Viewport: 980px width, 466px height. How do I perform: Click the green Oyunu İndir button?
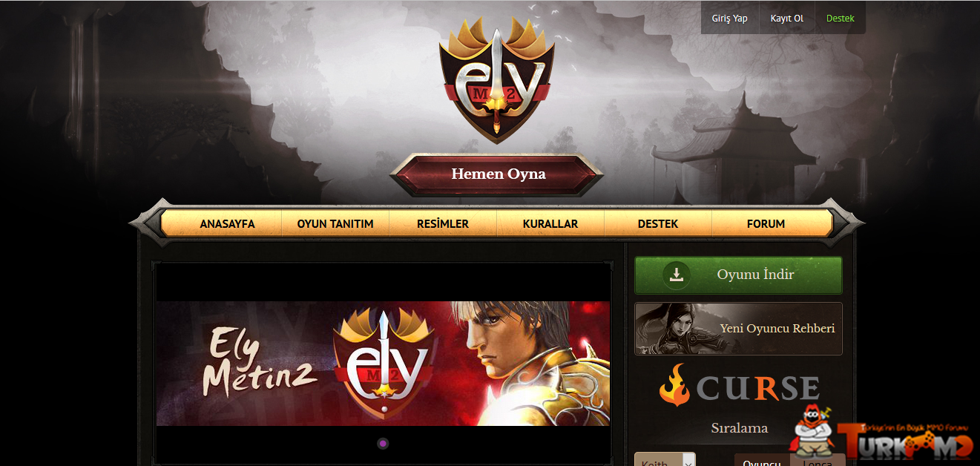(738, 275)
